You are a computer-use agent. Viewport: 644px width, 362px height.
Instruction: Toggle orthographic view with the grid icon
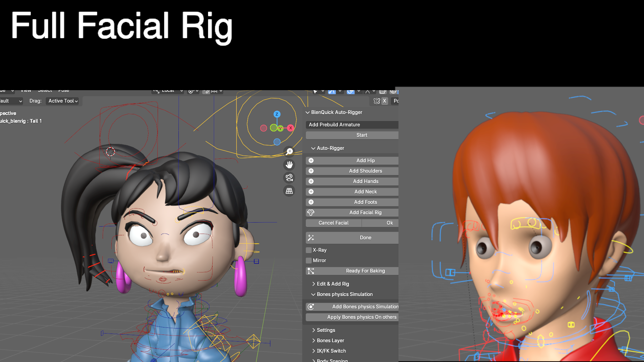tap(289, 191)
